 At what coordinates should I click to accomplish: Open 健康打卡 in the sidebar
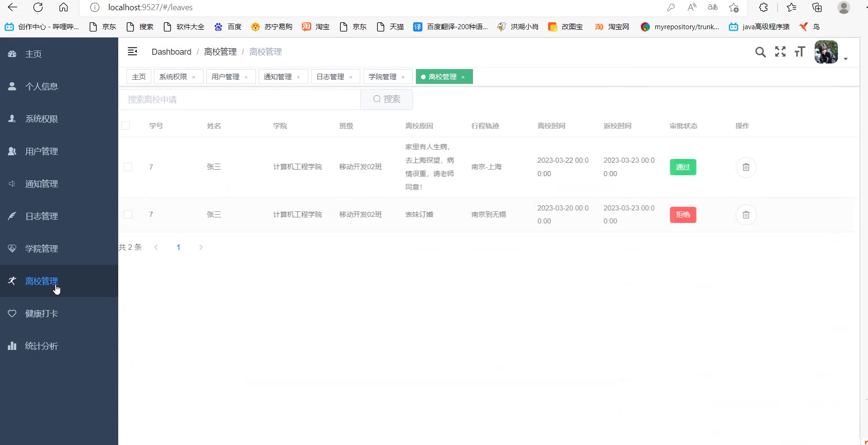59,313
